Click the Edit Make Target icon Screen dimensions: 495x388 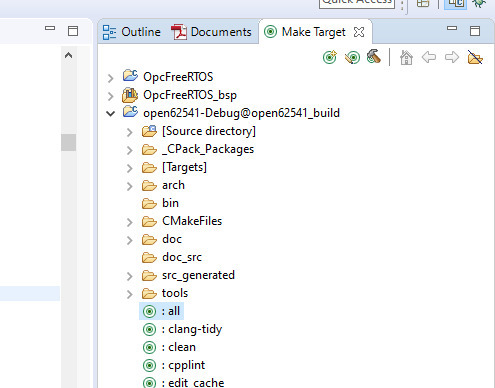click(x=352, y=57)
